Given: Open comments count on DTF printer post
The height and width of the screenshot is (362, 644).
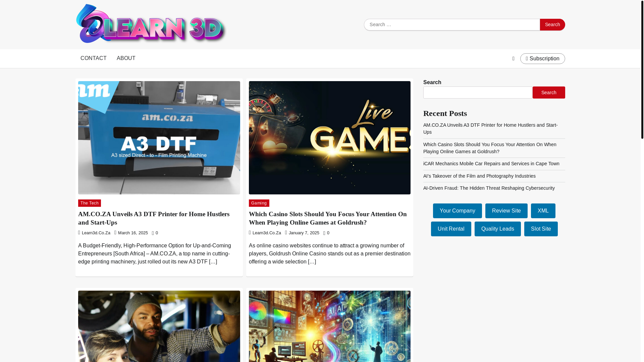Looking at the screenshot, I should (x=155, y=233).
